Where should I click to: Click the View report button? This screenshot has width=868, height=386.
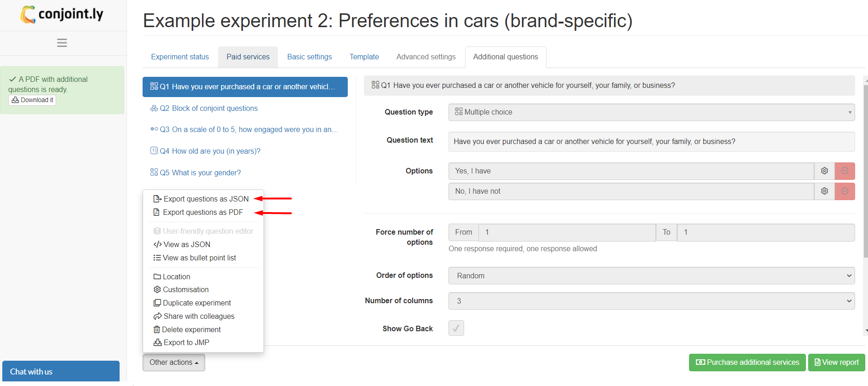[x=836, y=363]
